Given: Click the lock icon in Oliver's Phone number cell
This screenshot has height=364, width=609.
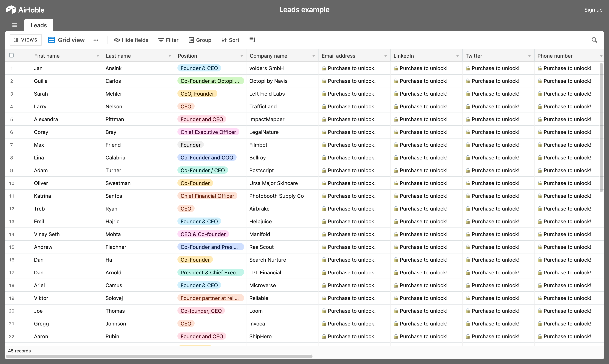Looking at the screenshot, I should tap(540, 183).
